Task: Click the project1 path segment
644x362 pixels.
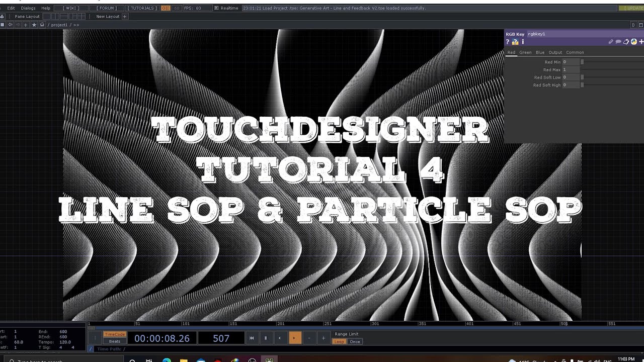Action: point(59,25)
